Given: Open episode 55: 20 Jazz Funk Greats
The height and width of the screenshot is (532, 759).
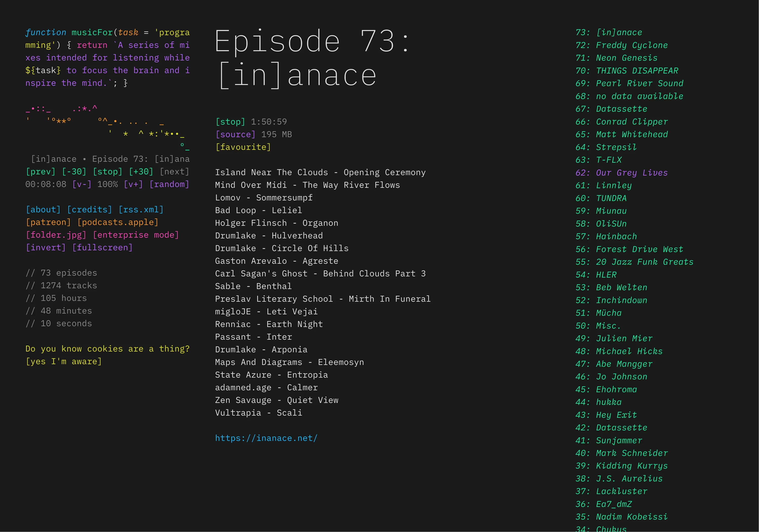Looking at the screenshot, I should (x=635, y=262).
